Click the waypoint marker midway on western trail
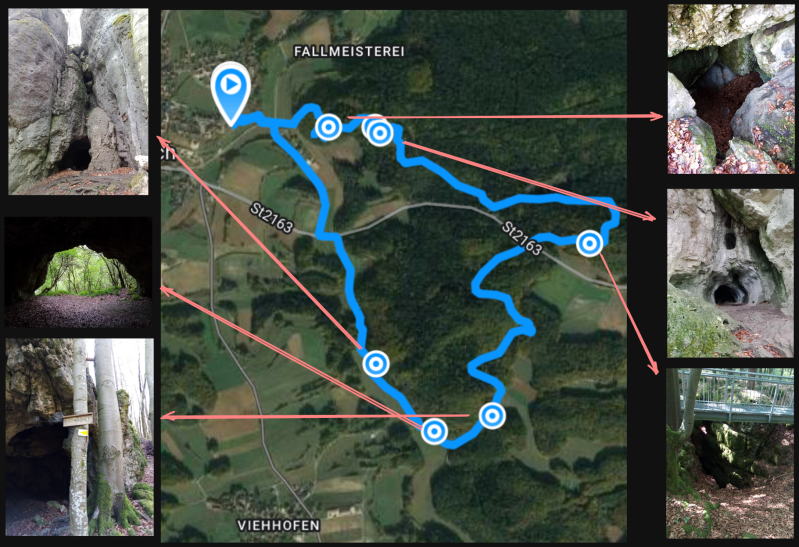Screen dimensions: 799x547 (376, 363)
